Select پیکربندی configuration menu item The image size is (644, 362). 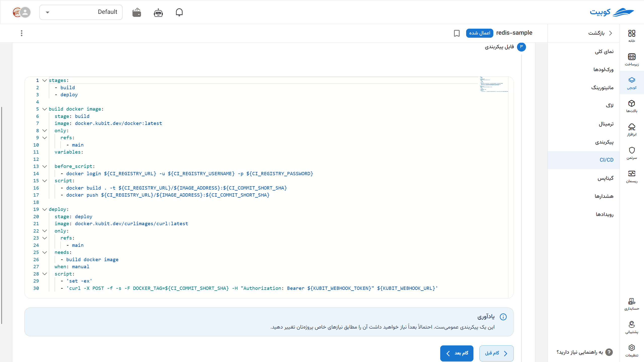tap(584, 142)
